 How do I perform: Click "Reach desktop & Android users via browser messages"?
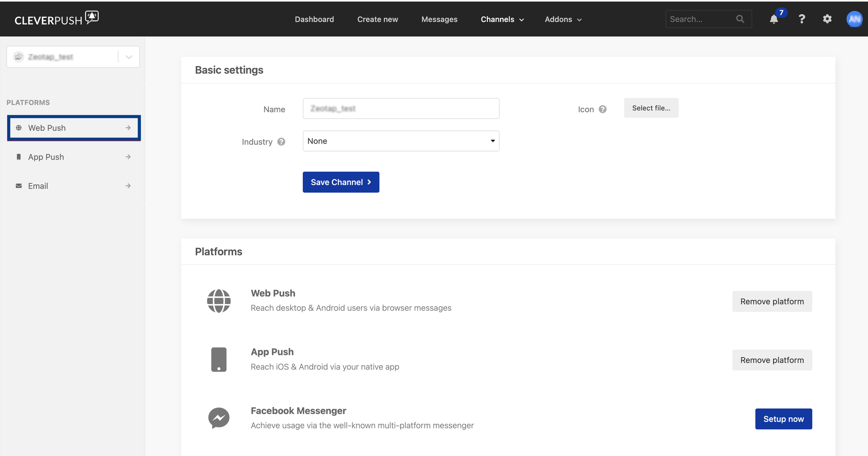[x=351, y=308]
